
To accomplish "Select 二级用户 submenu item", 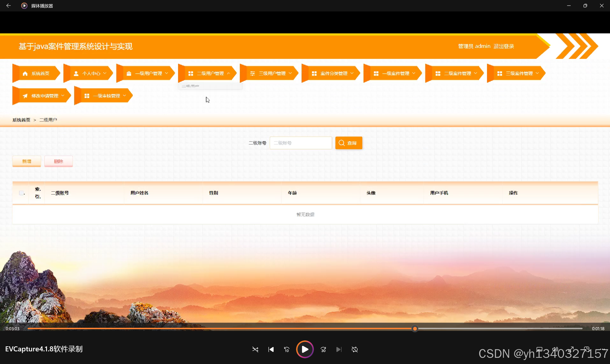I will 190,86.
